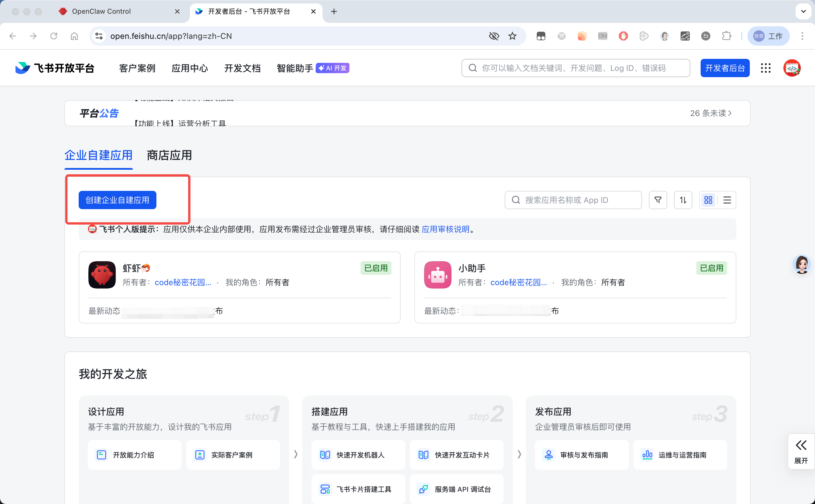Click 创建企业自建应用 button
The height and width of the screenshot is (504, 815).
117,200
